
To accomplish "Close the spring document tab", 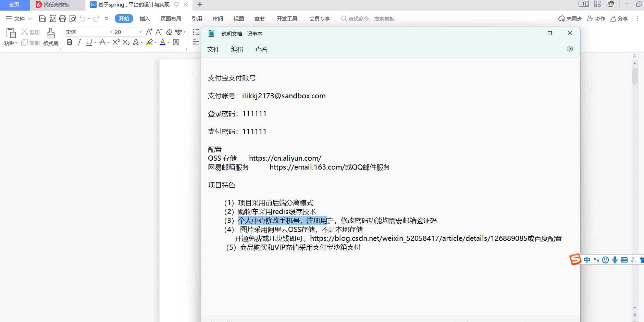I will click(186, 4).
